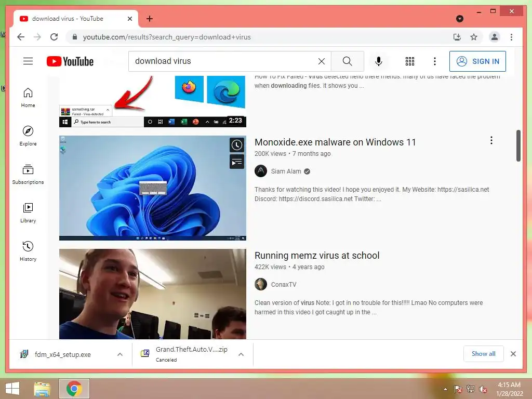Open YouTube apps grid
The image size is (532, 399).
410,61
